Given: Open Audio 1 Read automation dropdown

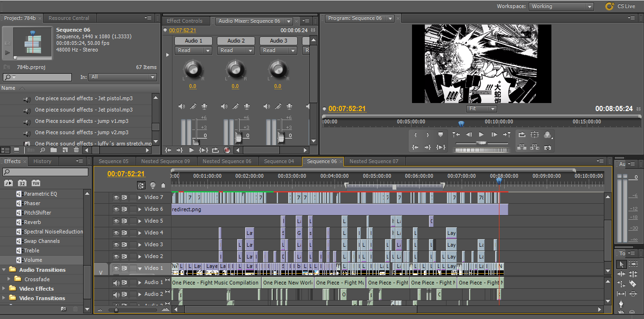Looking at the screenshot, I should [193, 50].
